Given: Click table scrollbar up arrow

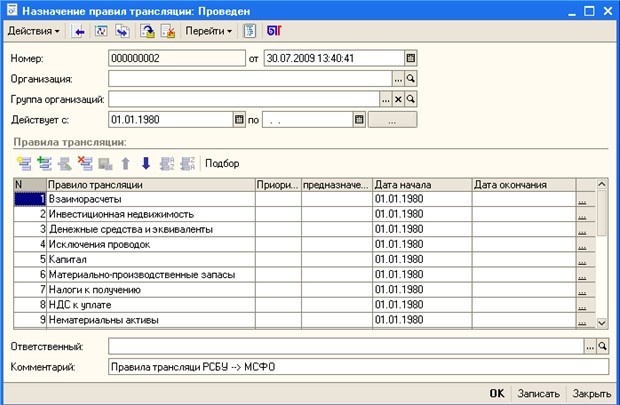Looking at the screenshot, I should click(x=602, y=184).
